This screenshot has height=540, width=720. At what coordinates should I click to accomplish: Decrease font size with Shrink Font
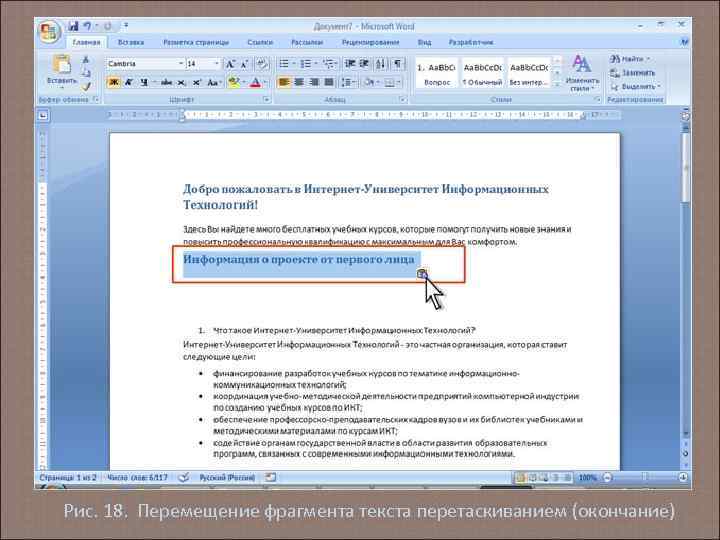click(x=245, y=64)
